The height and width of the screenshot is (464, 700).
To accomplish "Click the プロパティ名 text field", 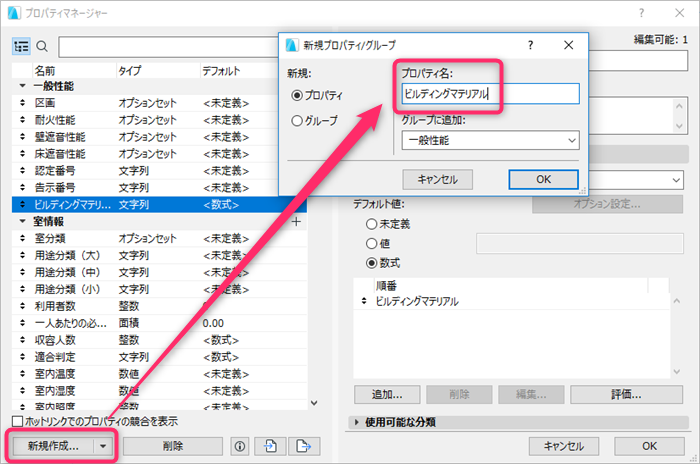I will [x=490, y=94].
